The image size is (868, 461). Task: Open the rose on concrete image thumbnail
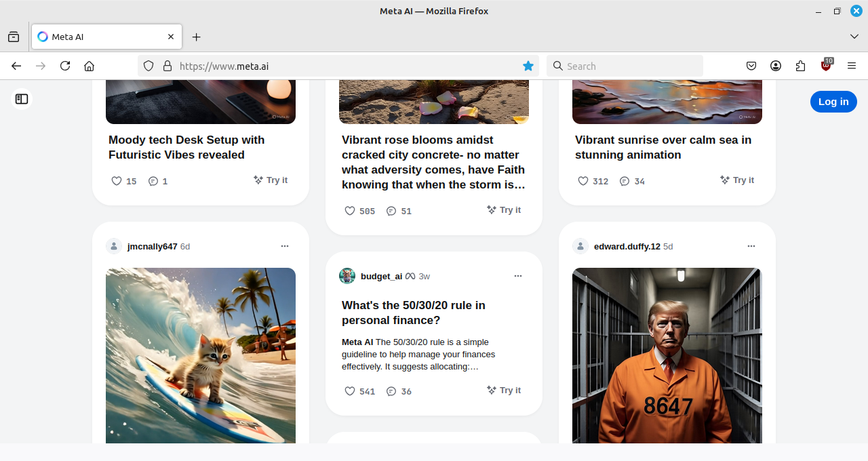(x=434, y=102)
